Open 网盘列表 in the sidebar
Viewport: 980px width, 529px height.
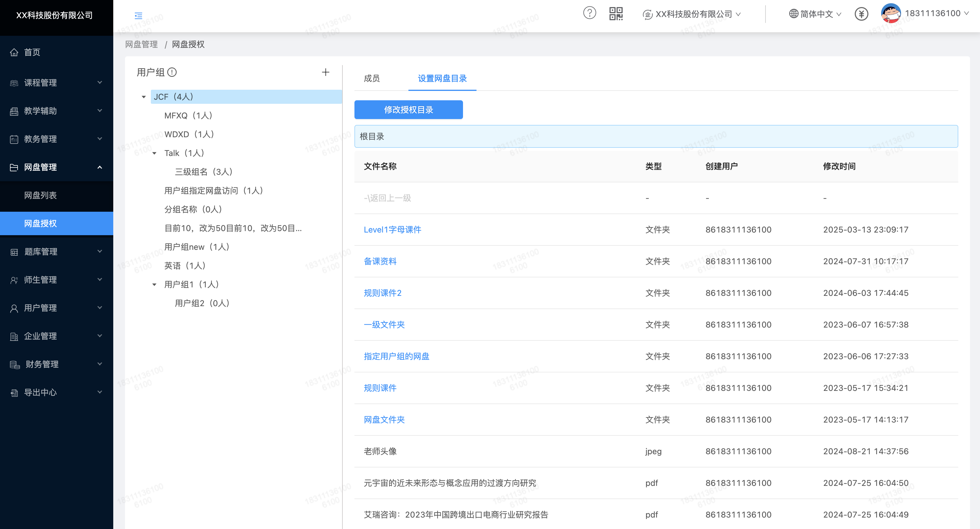click(x=40, y=195)
